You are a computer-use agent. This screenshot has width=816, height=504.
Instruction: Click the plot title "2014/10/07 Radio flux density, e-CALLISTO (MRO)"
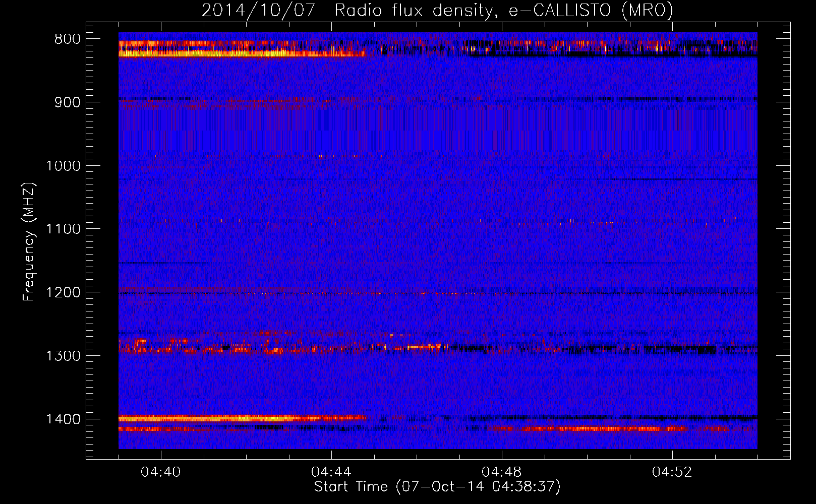437,11
